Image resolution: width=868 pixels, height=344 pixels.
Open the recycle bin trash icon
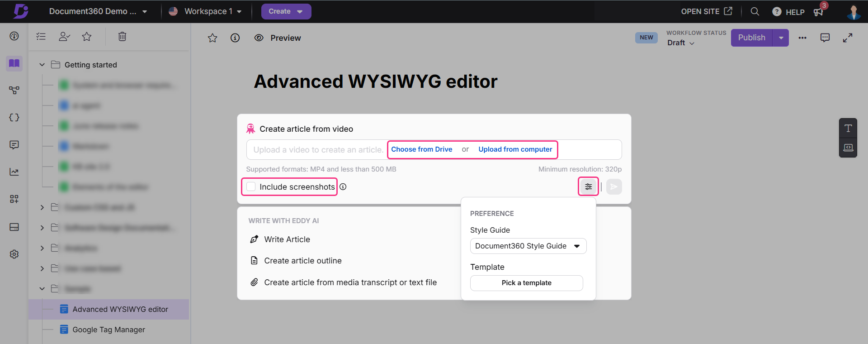click(x=122, y=37)
